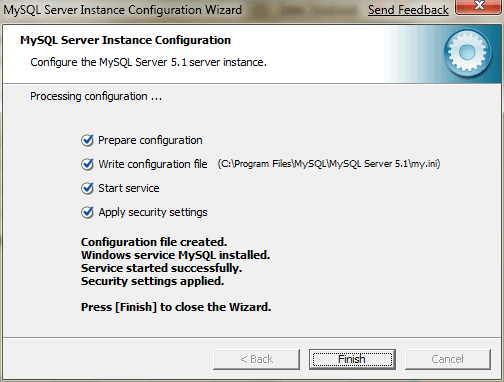Click the Write configuration file checkmark icon
This screenshot has width=504, height=382.
coord(87,164)
